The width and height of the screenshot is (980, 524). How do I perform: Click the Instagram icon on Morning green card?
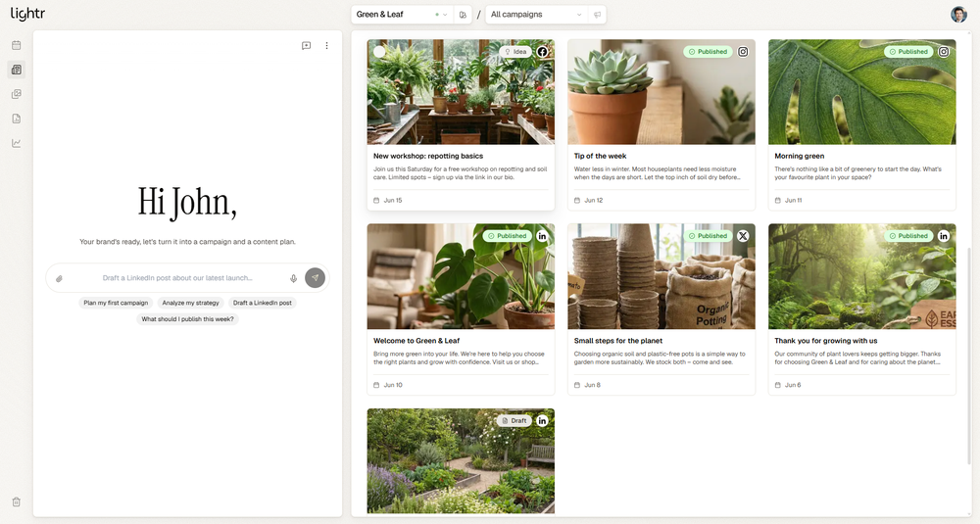point(944,52)
